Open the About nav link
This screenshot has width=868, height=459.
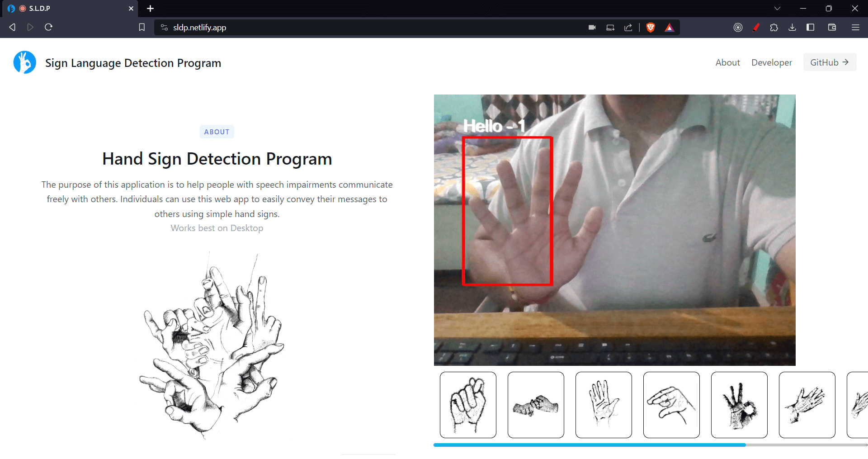[727, 62]
